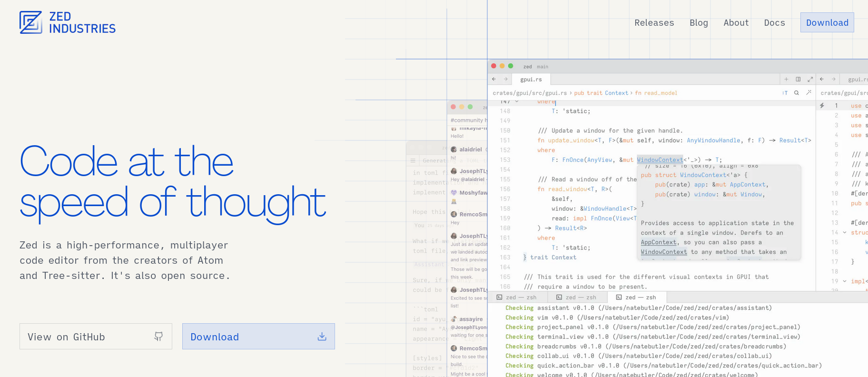Click the back arrow in the left editor pane

pos(494,79)
